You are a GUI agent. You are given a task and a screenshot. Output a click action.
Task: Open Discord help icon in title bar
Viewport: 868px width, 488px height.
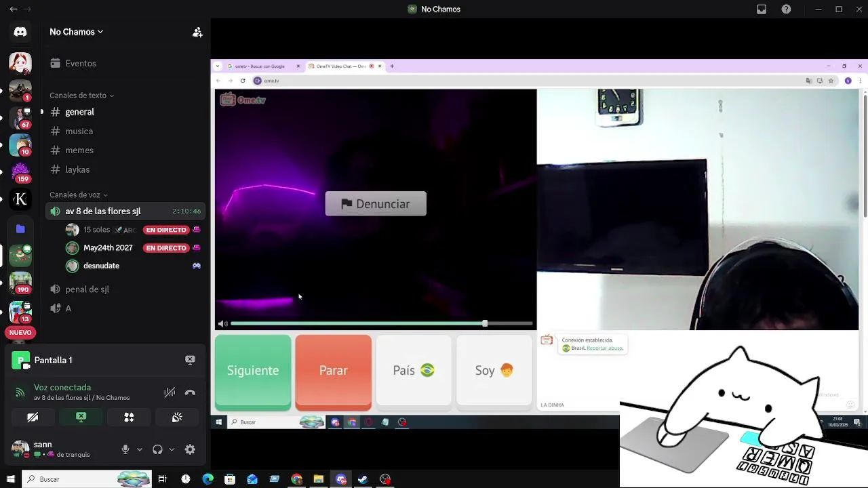(786, 9)
